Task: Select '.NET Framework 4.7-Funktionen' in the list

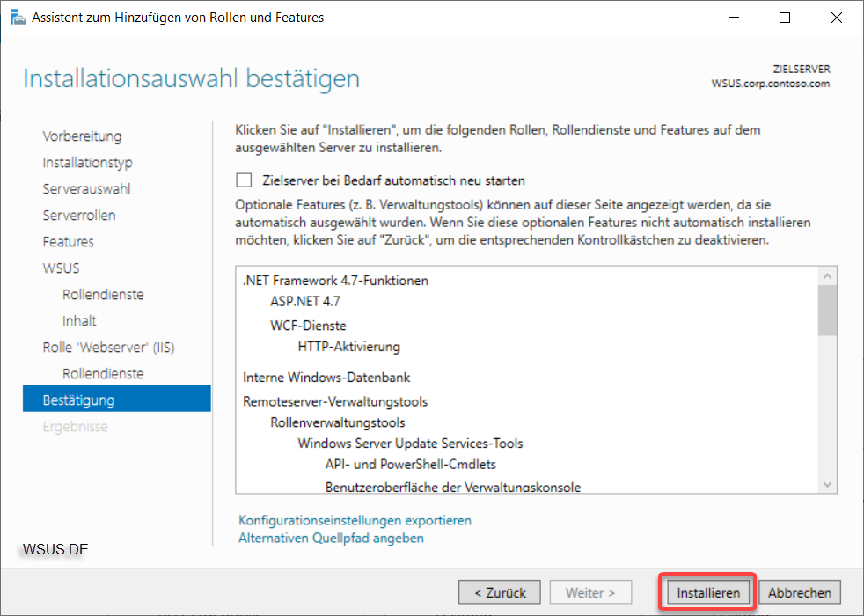Action: coord(335,281)
